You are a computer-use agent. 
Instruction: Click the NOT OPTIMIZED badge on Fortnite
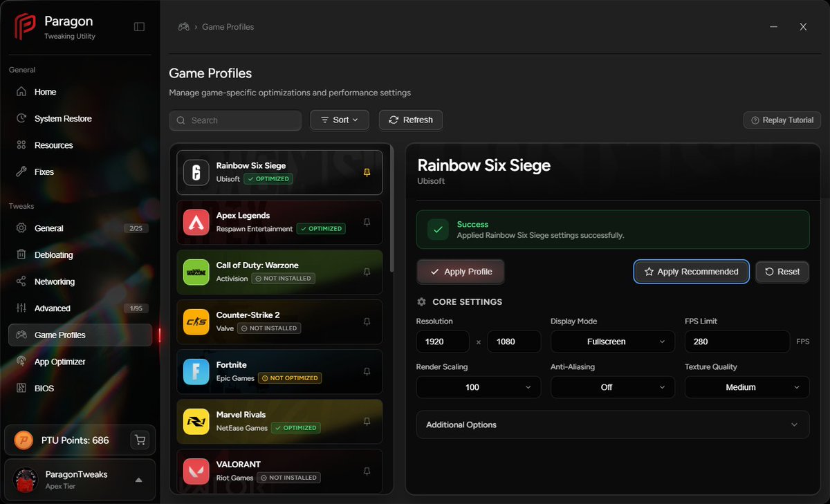click(x=290, y=378)
